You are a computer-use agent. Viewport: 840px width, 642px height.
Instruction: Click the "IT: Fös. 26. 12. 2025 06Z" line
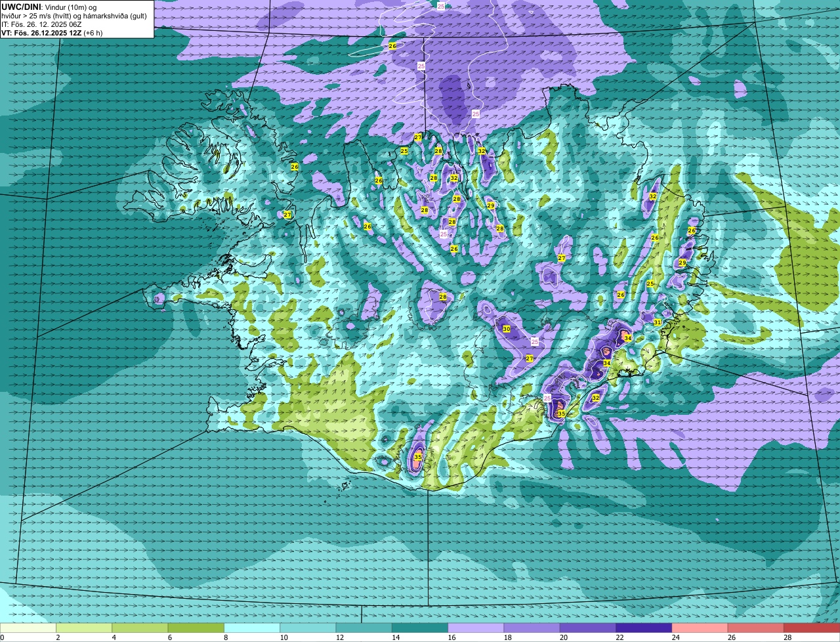(41, 24)
